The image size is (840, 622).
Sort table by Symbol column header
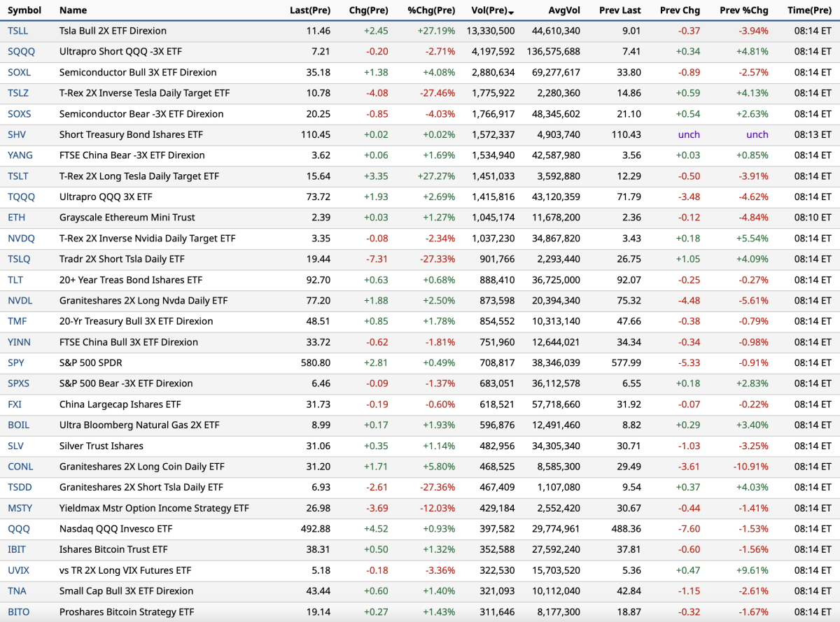pyautogui.click(x=24, y=10)
